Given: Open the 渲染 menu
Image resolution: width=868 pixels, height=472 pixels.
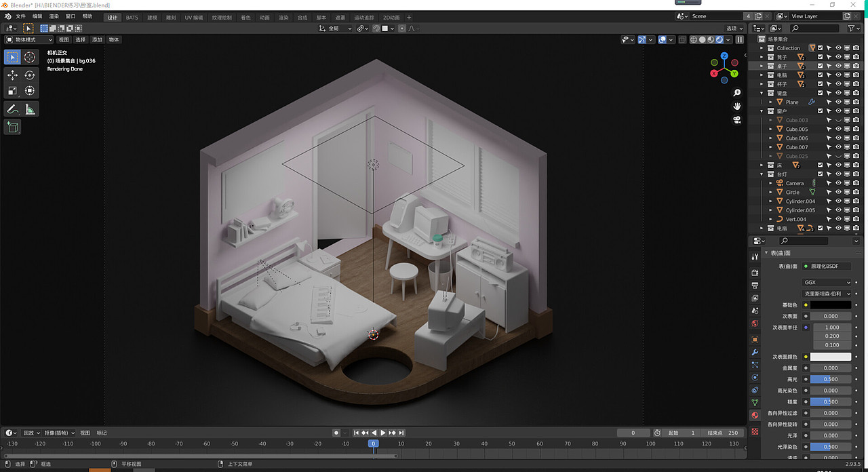Looking at the screenshot, I should [54, 16].
